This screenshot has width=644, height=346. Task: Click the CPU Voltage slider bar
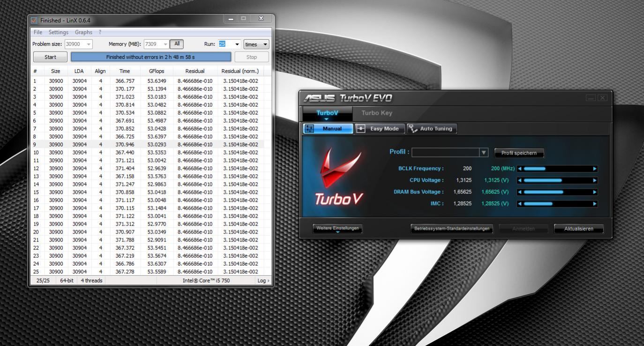(x=557, y=180)
